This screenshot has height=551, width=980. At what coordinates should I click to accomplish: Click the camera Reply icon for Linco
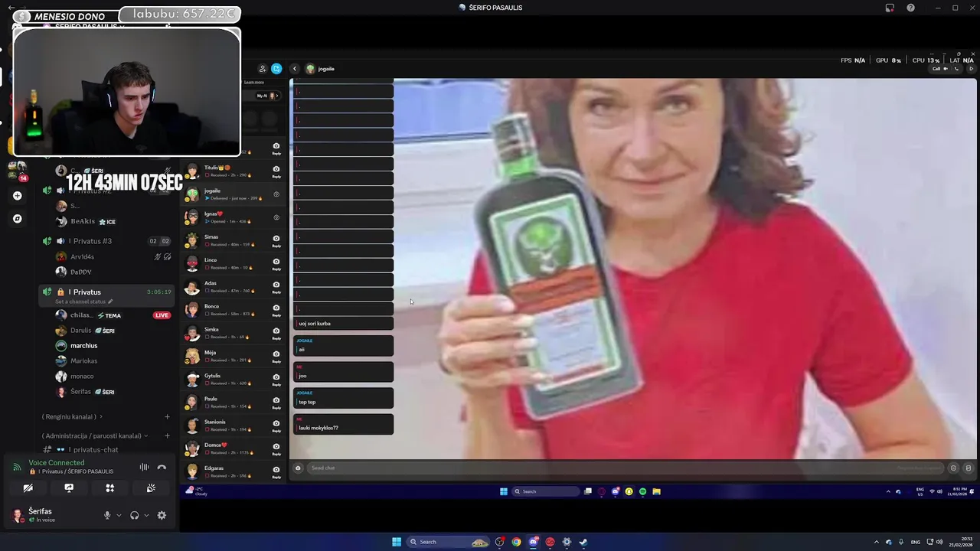(x=276, y=263)
